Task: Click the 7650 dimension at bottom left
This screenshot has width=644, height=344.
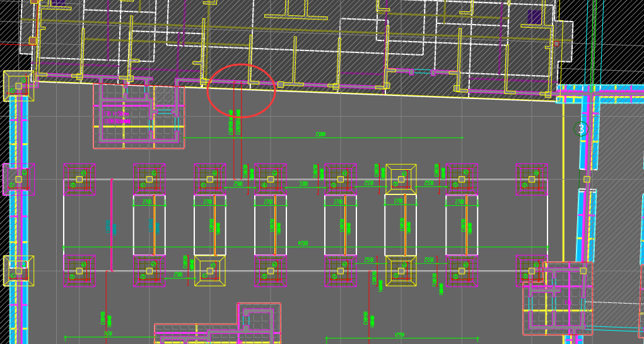Action: point(108,334)
